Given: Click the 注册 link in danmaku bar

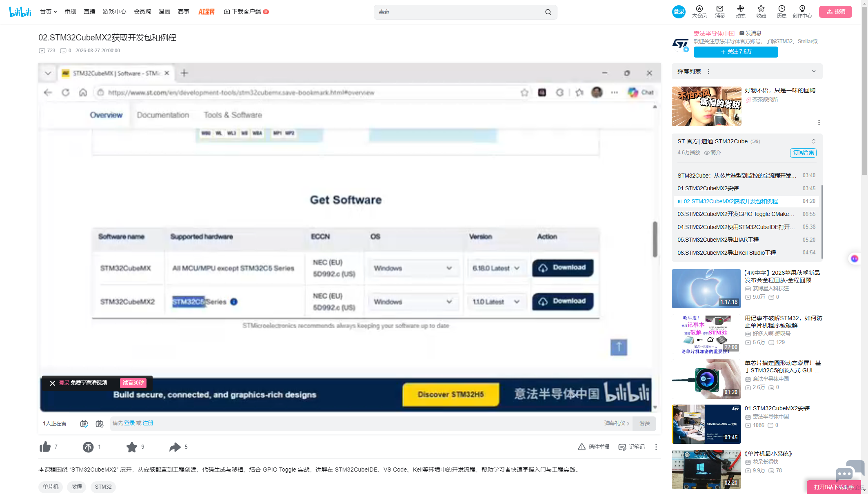Looking at the screenshot, I should pyautogui.click(x=148, y=423).
